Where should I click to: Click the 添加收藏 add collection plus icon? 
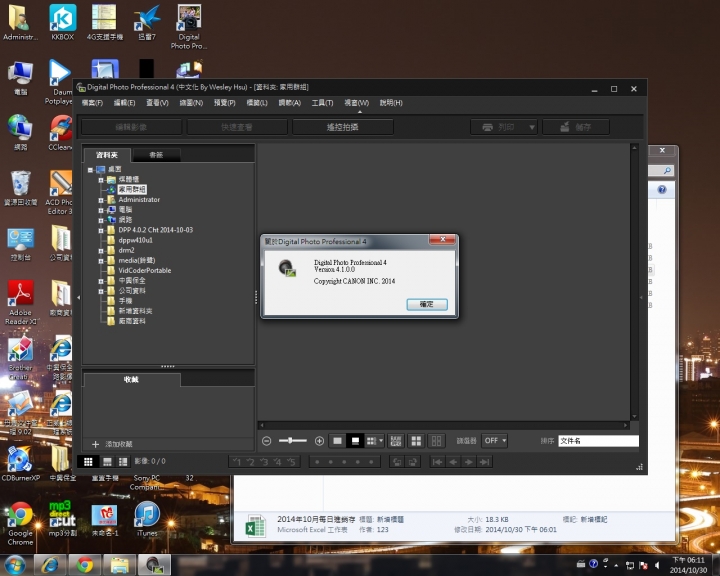click(x=95, y=444)
